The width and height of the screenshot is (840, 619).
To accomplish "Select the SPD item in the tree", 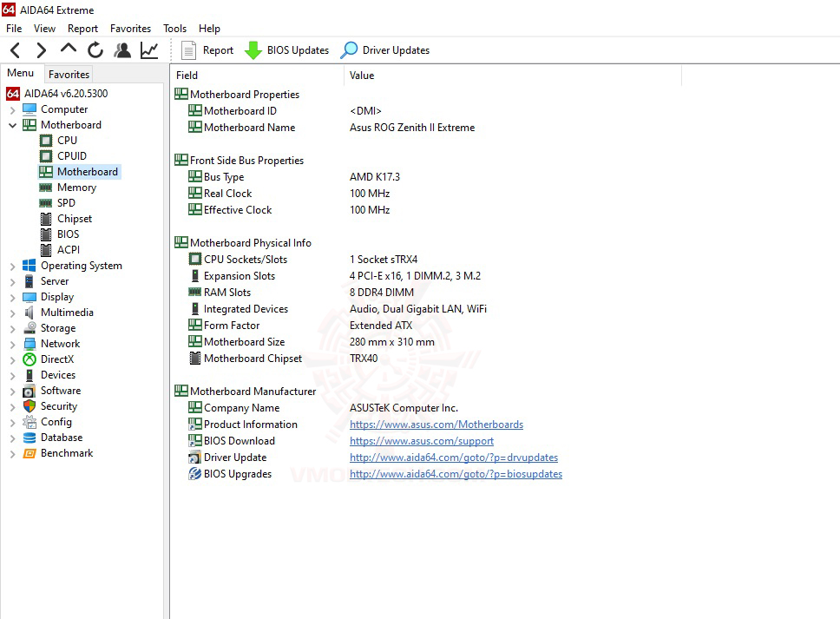I will click(x=57, y=203).
